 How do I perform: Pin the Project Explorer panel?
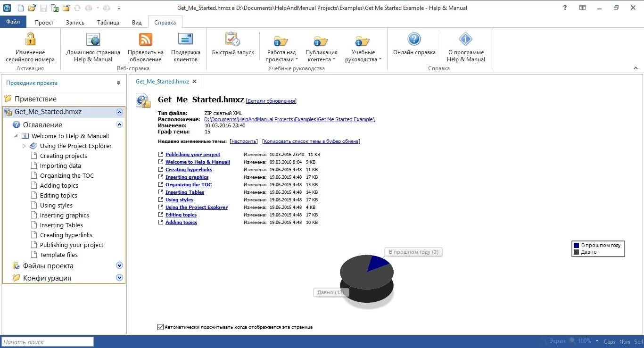tap(118, 83)
